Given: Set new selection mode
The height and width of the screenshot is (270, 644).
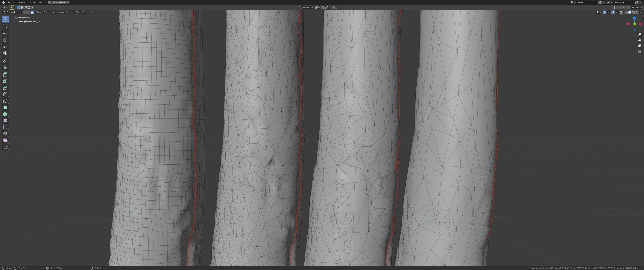Looking at the screenshot, I should 18,7.
